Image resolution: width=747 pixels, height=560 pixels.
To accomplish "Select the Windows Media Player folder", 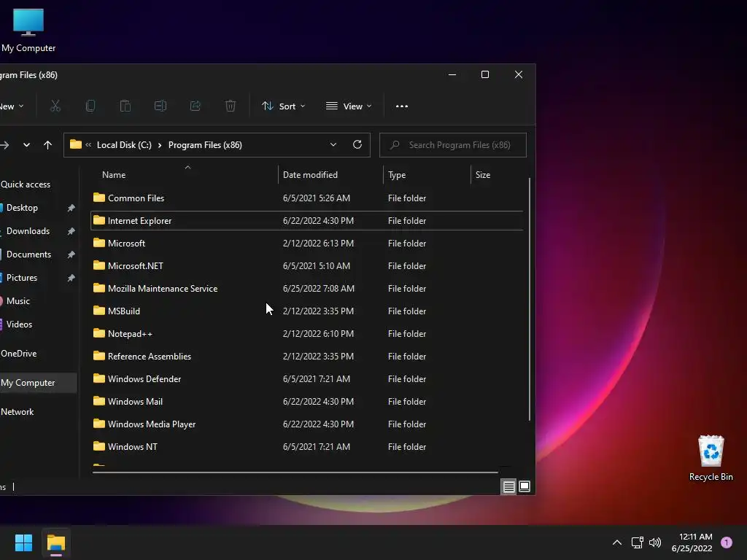I will [307, 424].
